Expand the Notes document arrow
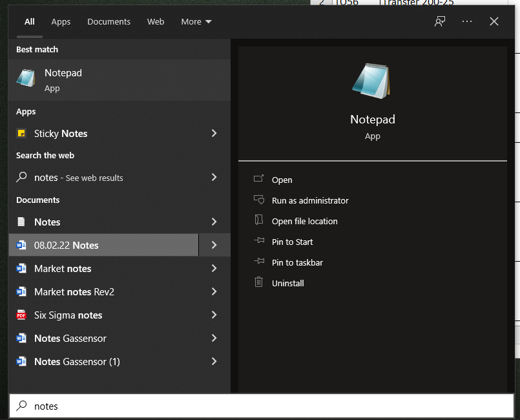 point(214,222)
